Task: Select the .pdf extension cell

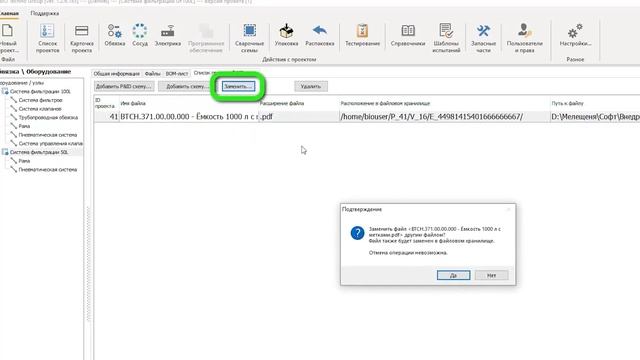Action: coord(299,117)
